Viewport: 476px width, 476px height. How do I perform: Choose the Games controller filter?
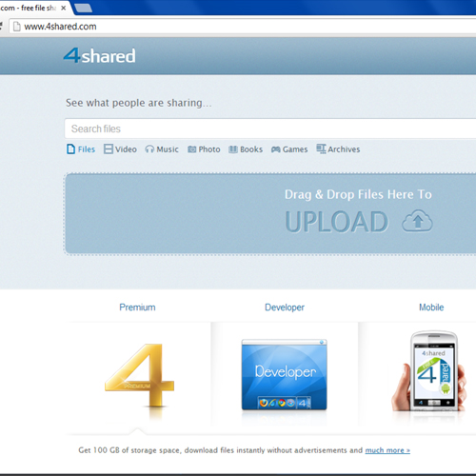275,149
